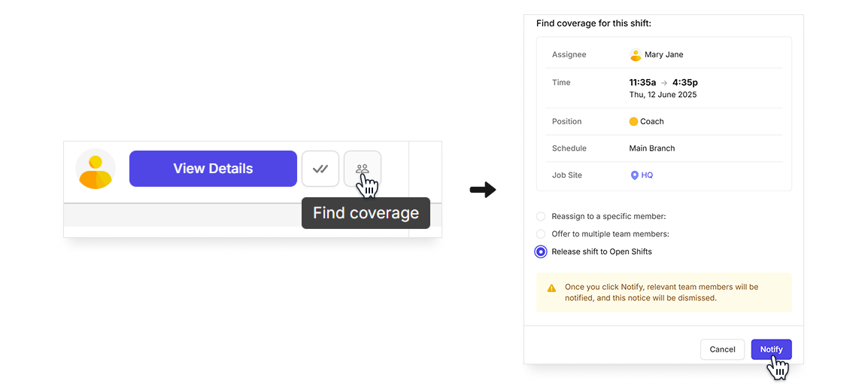The width and height of the screenshot is (868, 390).
Task: Click the Thu, 12 June 2025 date
Action: (663, 95)
